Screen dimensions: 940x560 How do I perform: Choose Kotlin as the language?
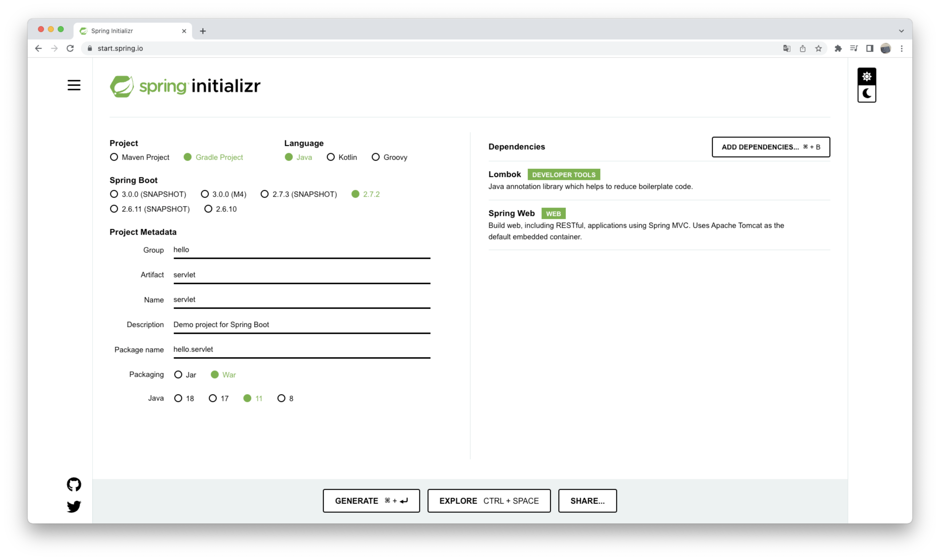coord(331,157)
